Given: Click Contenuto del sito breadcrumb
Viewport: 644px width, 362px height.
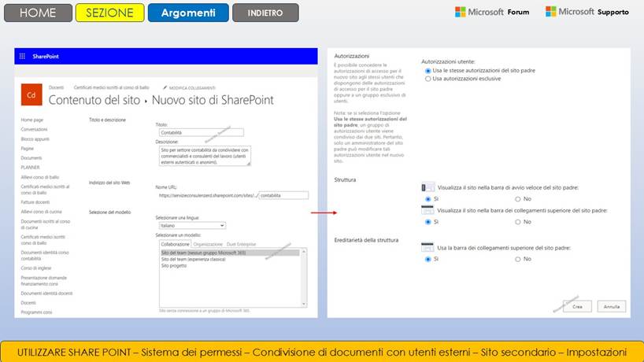Looking at the screenshot, I should (x=94, y=100).
